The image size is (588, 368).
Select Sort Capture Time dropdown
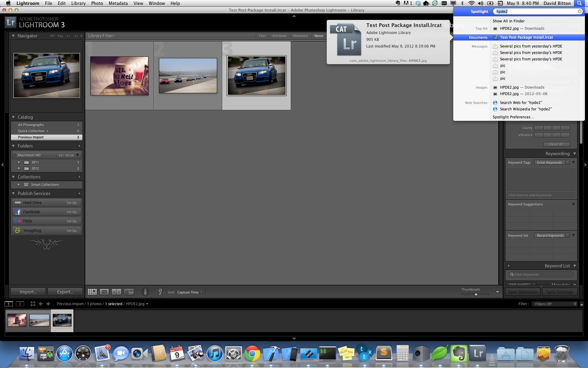click(x=190, y=292)
